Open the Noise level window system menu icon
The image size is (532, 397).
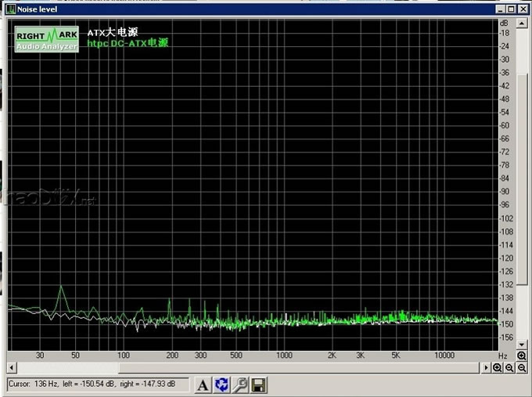coord(10,9)
